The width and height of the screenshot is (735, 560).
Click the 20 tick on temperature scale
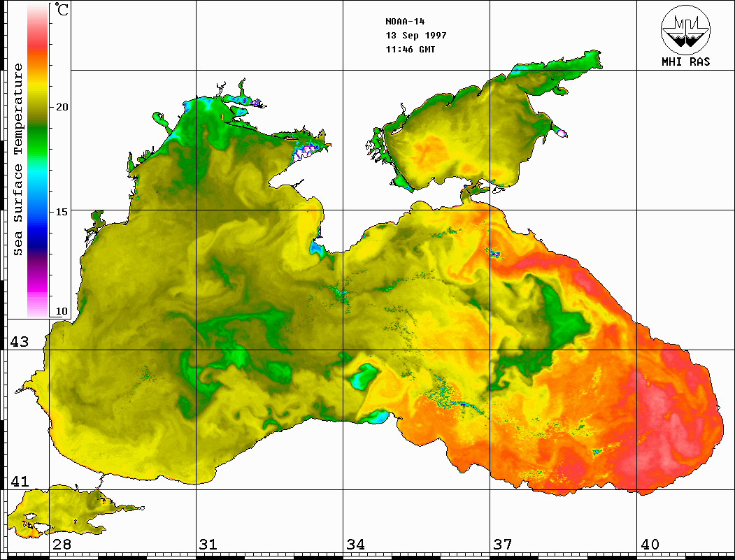[62, 107]
